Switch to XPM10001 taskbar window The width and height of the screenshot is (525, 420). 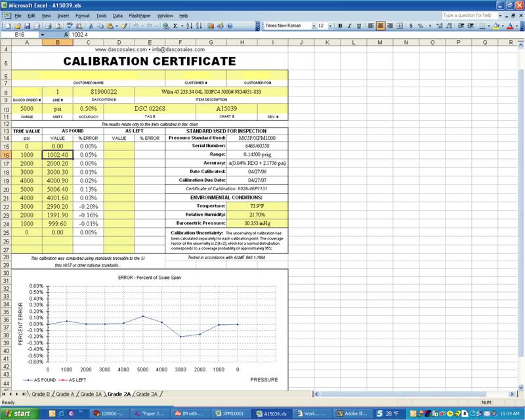tap(232, 414)
